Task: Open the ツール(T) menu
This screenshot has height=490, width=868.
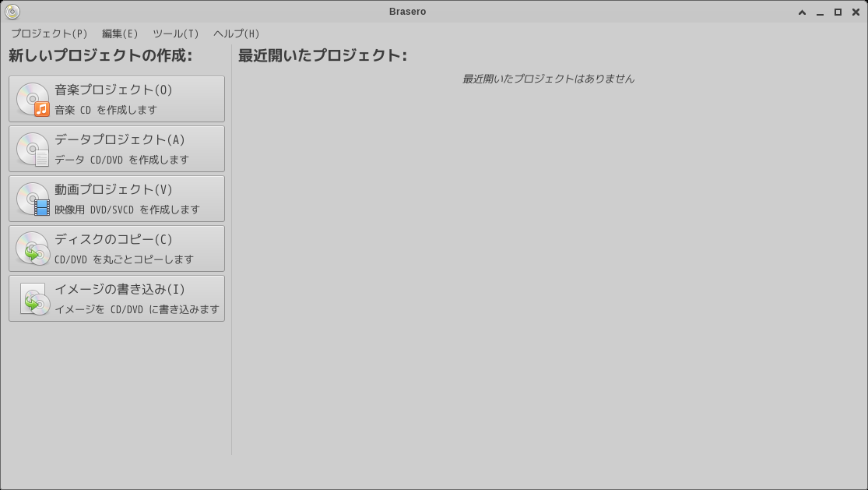Action: (x=175, y=33)
